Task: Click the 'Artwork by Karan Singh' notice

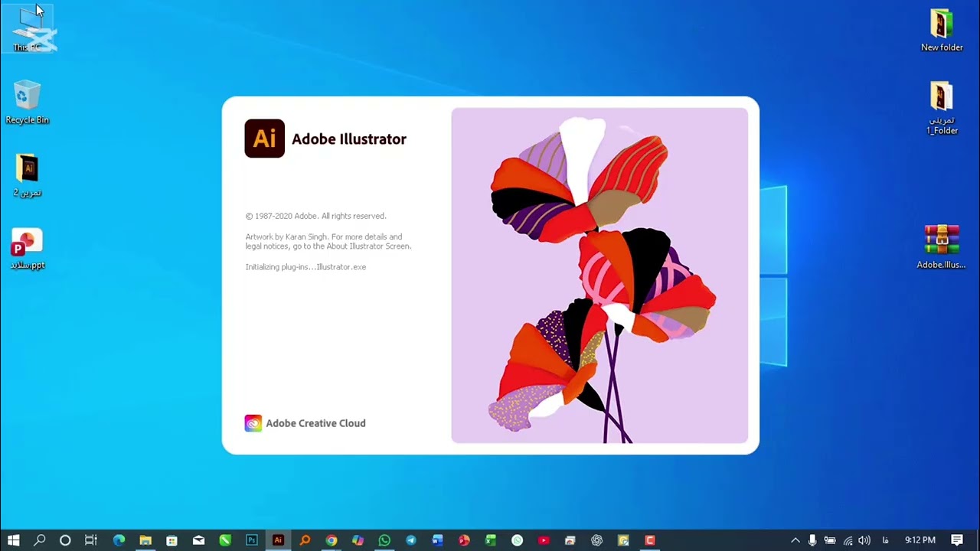Action: tap(328, 242)
